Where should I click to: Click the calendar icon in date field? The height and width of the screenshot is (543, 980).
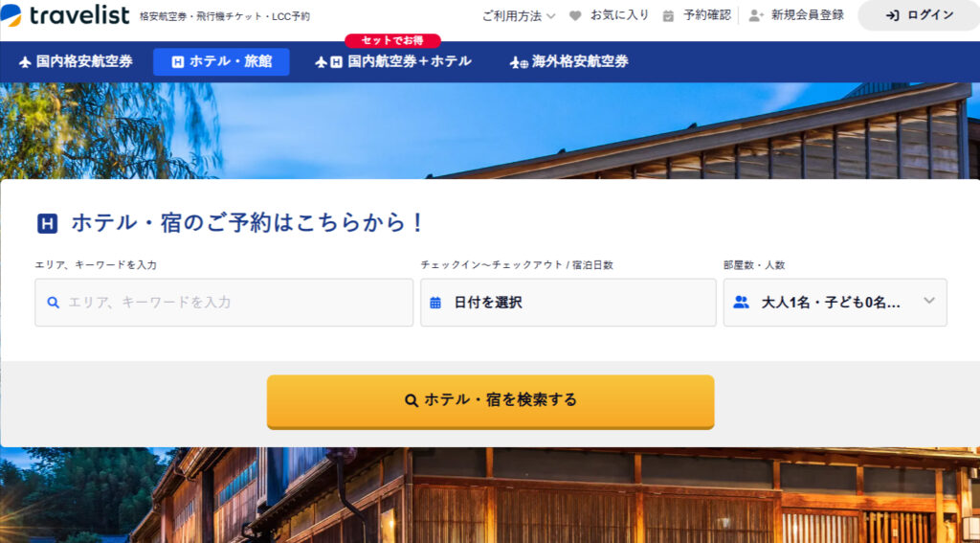tap(435, 303)
